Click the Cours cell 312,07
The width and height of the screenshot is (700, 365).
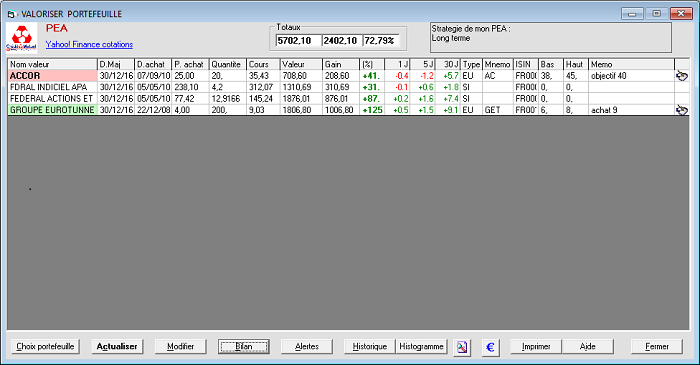(x=263, y=87)
